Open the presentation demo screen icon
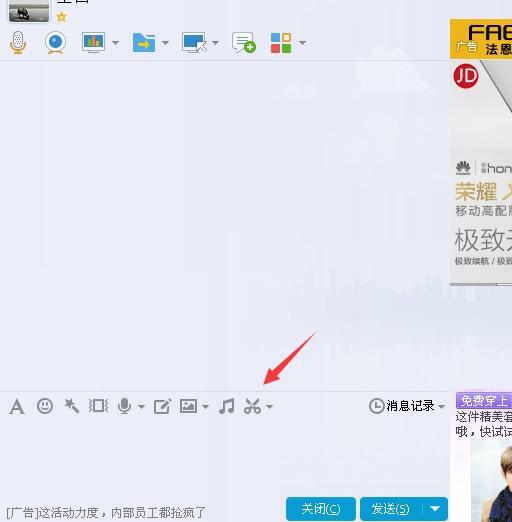The image size is (512, 522). coord(94,42)
